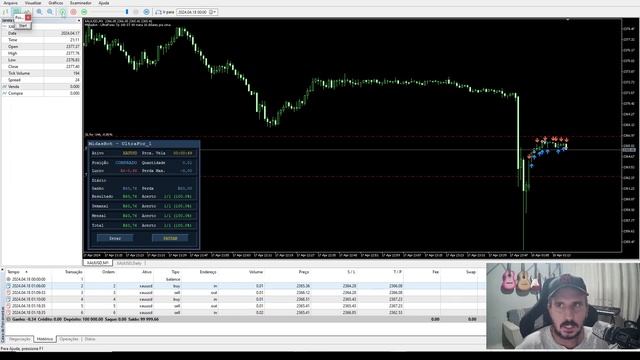
Task: Close the toolbox panel with small X
Action: point(2,270)
